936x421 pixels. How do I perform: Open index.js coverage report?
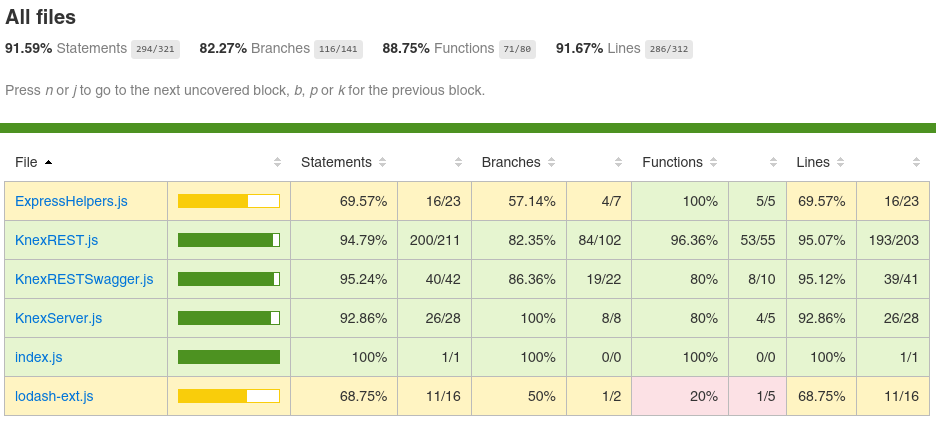click(39, 357)
